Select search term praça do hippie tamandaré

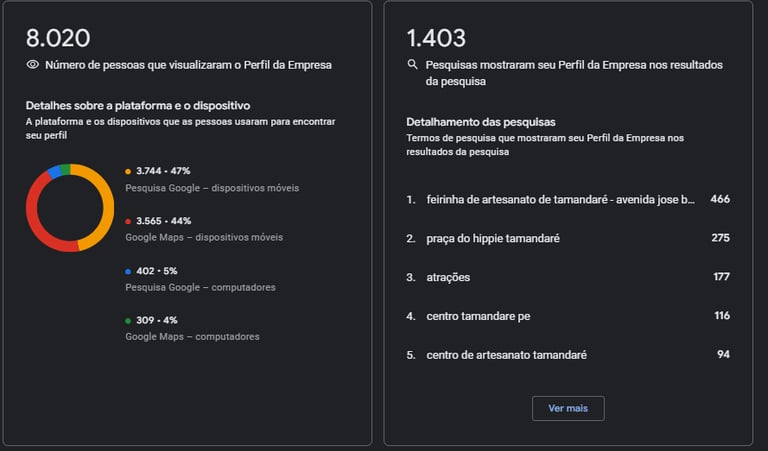pos(493,238)
